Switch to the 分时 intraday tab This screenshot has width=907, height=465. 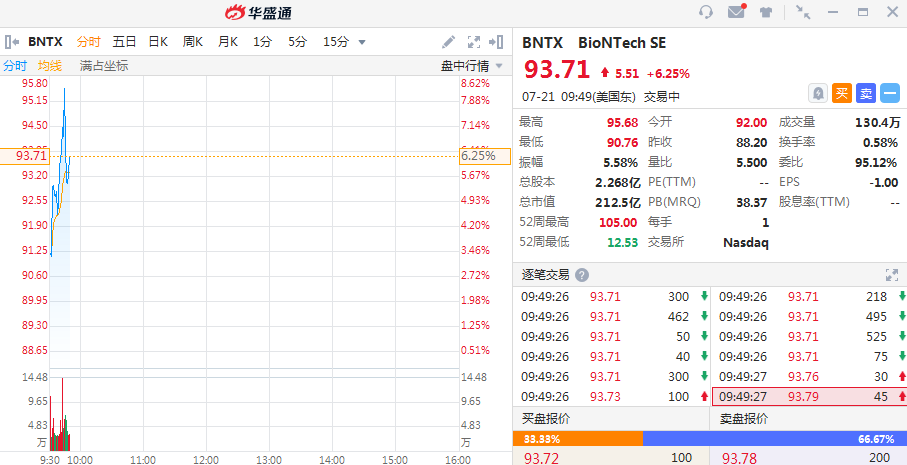click(89, 42)
